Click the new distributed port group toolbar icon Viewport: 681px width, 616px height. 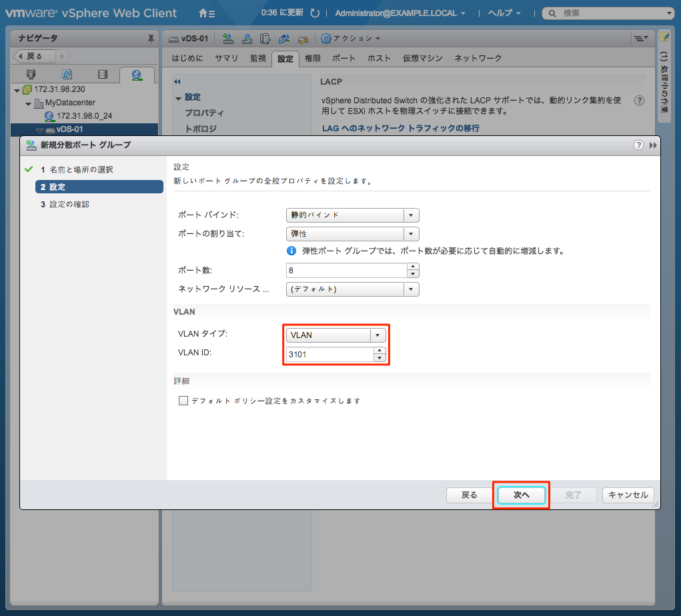point(228,39)
